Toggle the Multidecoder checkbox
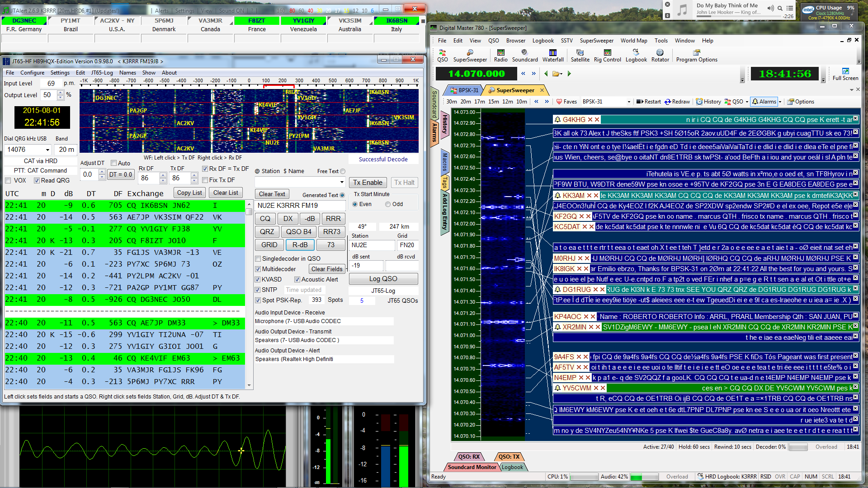 click(x=258, y=269)
